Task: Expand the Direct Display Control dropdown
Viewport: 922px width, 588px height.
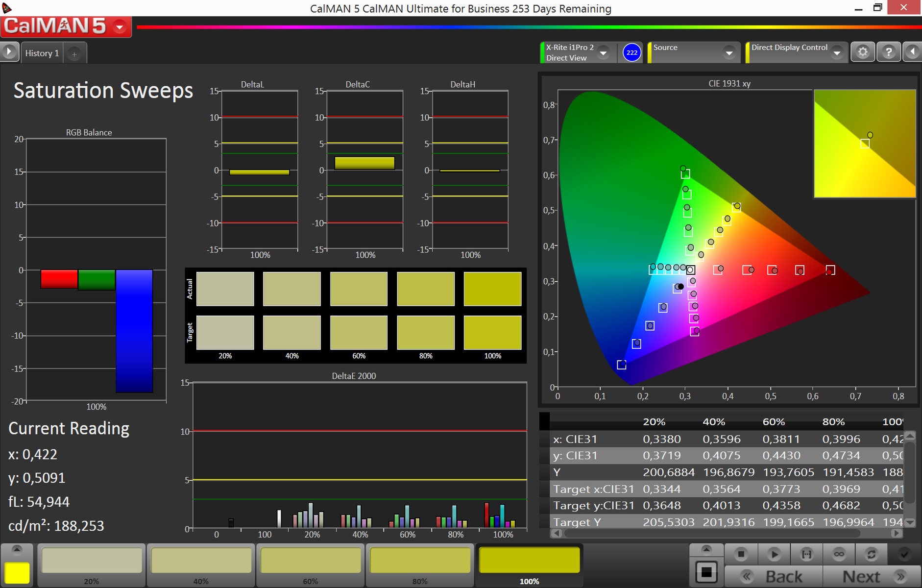Action: pos(837,52)
